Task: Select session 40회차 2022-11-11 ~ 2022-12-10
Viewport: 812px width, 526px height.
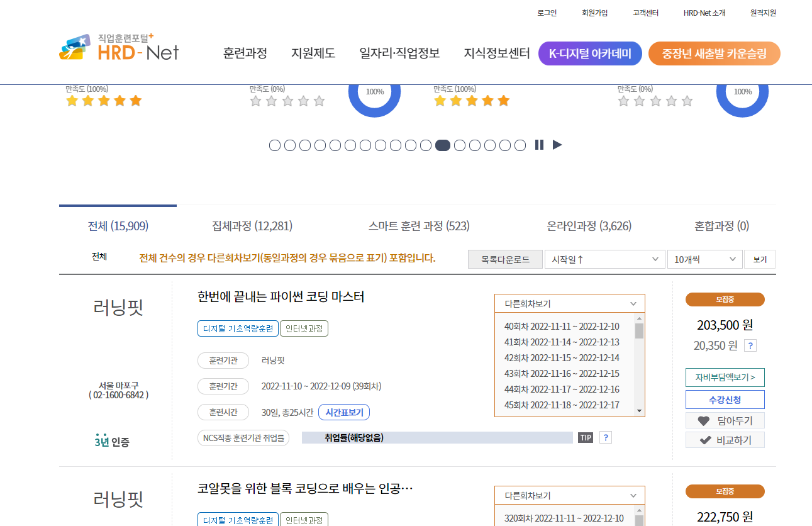Action: tap(562, 327)
